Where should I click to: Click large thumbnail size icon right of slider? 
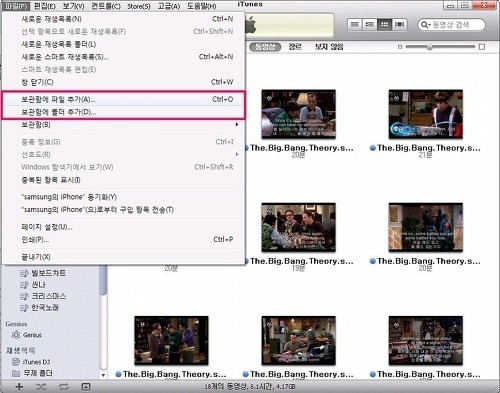point(482,47)
